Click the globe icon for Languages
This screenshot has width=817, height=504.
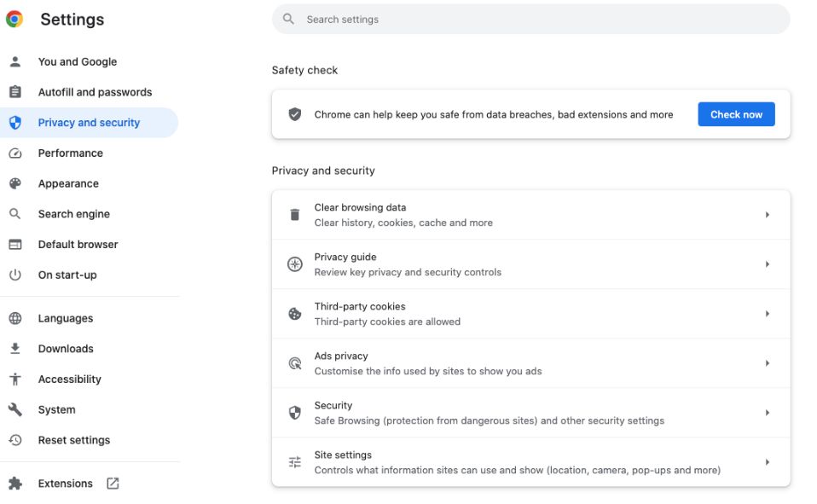tap(15, 318)
